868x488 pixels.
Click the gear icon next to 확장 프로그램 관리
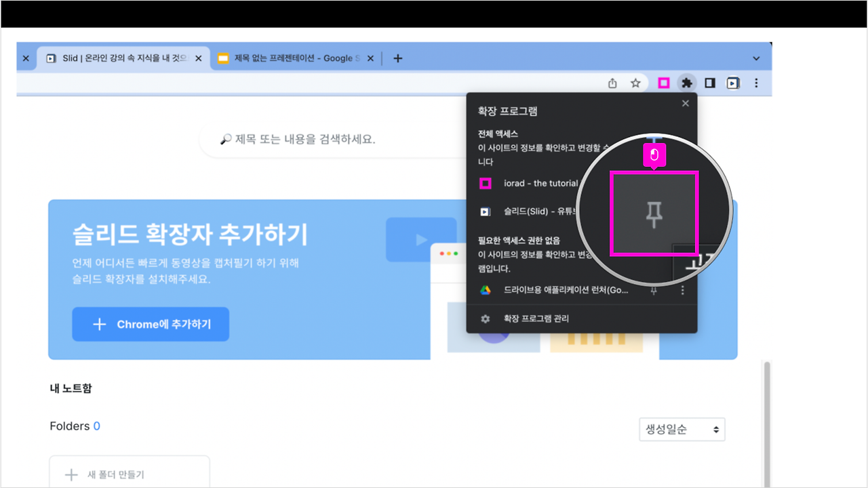coord(486,318)
